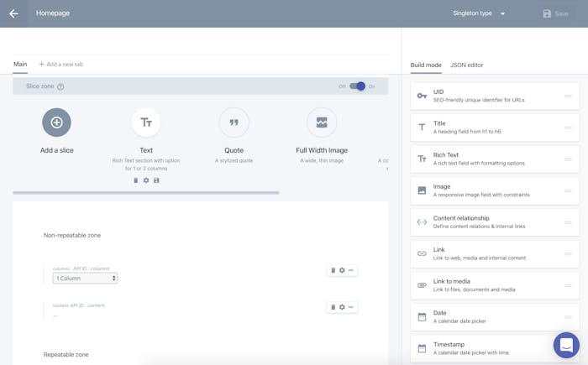This screenshot has width=588, height=365.
Task: Select the Quote slice icon
Action: click(234, 123)
